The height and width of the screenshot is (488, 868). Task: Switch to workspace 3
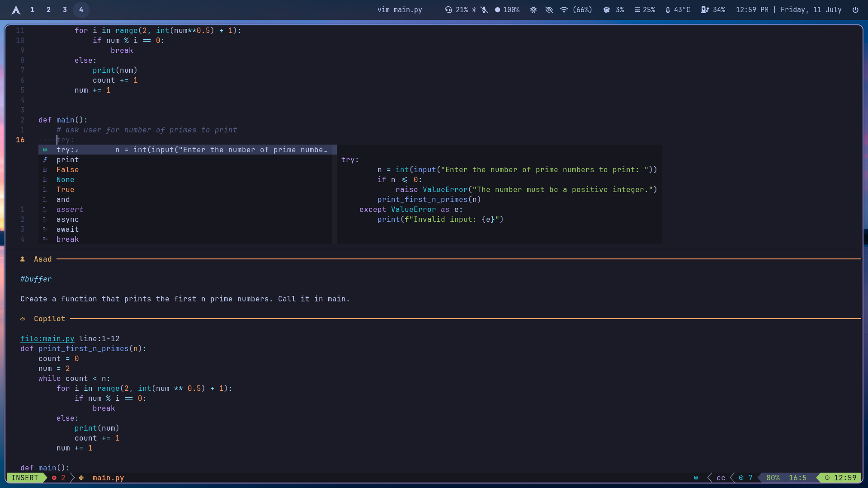point(65,9)
